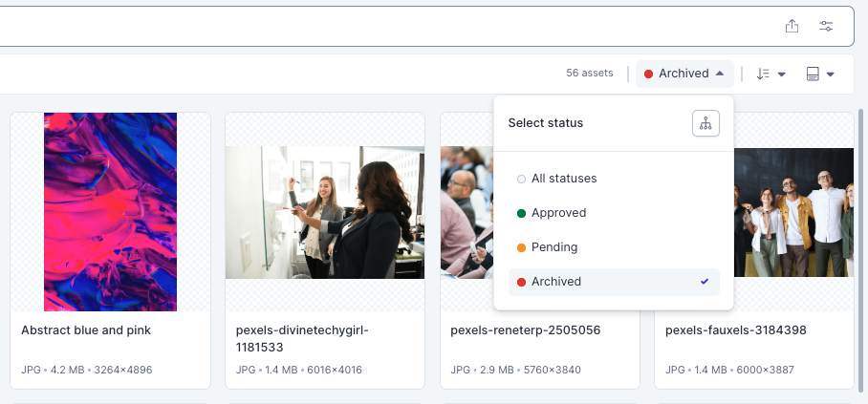Select the Archived status entry
Screen dimensions: 868x404
(614, 282)
